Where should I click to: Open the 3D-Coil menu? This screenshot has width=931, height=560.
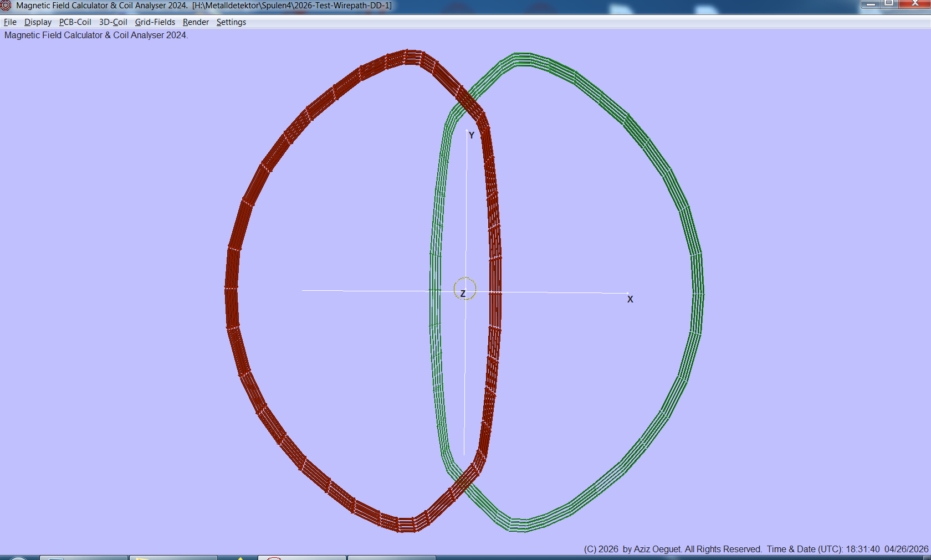tap(113, 22)
